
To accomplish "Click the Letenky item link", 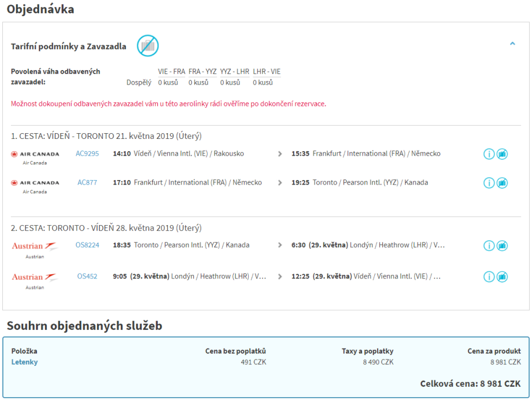I will tap(24, 362).
